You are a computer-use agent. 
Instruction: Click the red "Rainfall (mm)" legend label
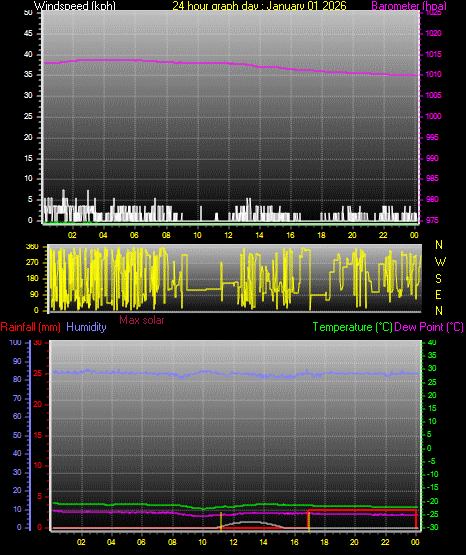click(x=31, y=327)
